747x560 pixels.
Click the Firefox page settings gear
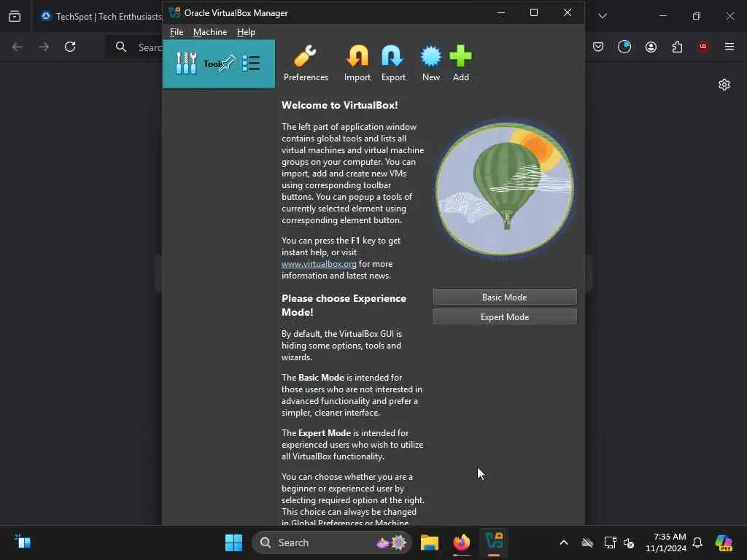(724, 85)
